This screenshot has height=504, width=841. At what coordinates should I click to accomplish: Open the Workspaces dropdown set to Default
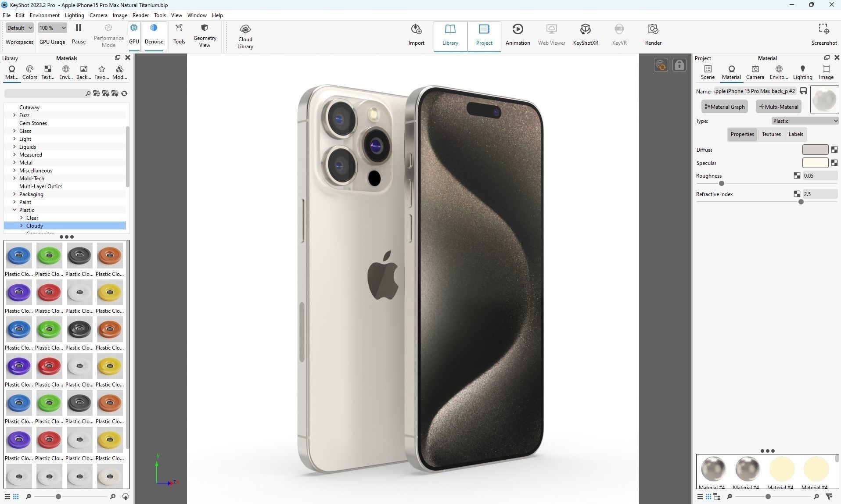(x=20, y=28)
